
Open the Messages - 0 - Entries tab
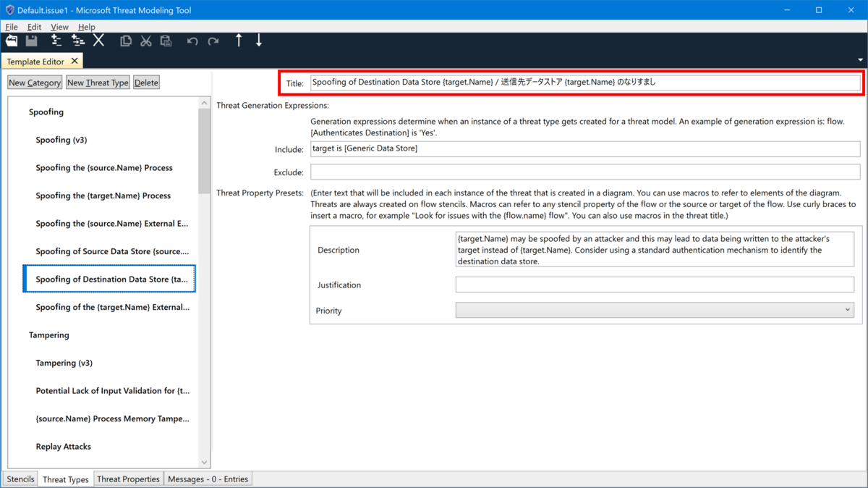pos(208,479)
